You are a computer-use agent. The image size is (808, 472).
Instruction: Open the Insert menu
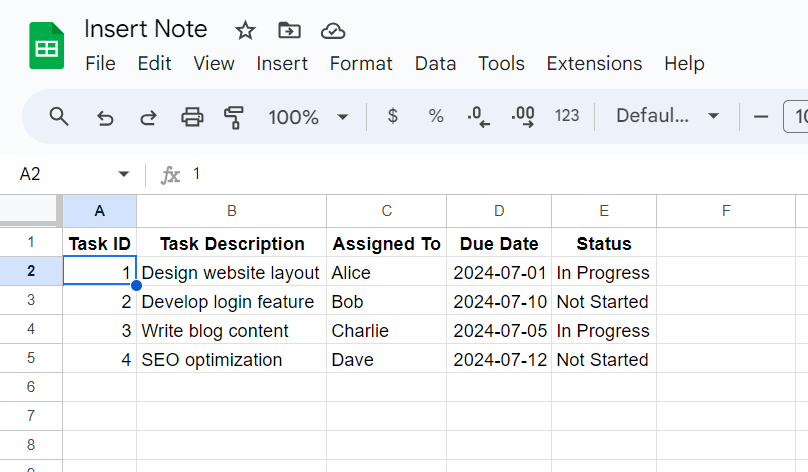pos(282,63)
